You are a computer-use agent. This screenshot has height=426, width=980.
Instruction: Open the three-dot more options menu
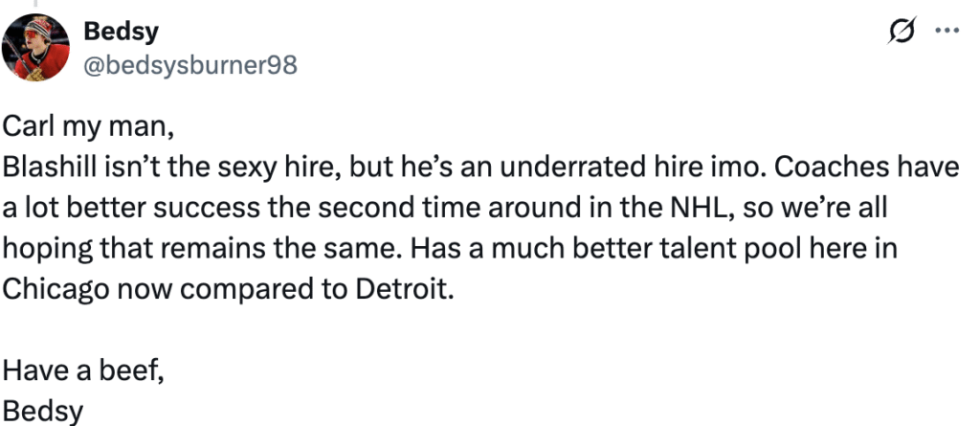point(947,30)
